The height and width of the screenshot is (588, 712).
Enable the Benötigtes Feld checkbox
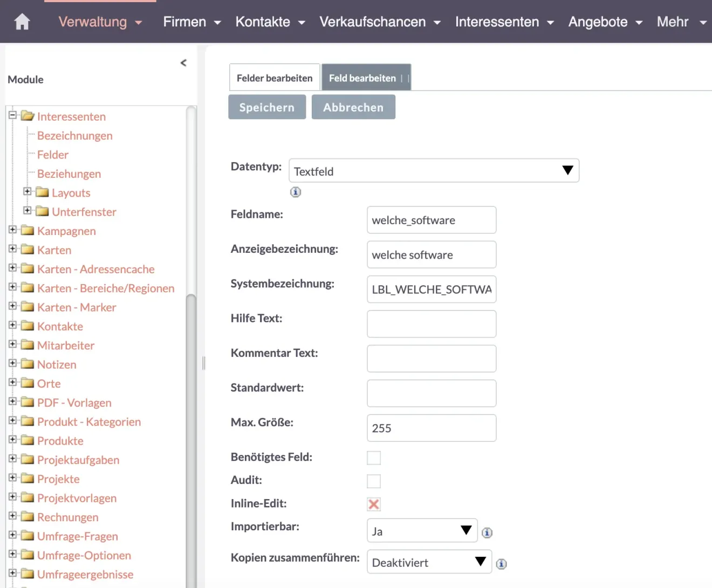[374, 458]
